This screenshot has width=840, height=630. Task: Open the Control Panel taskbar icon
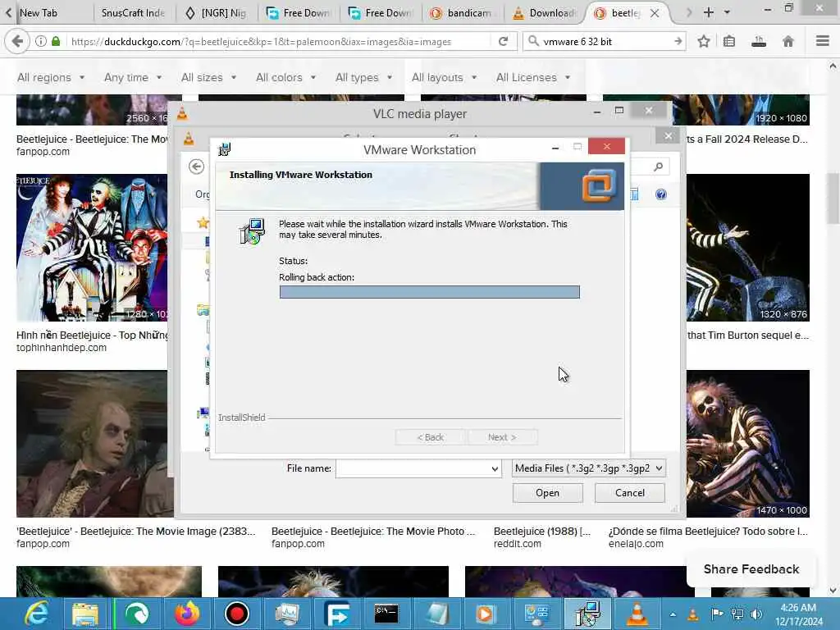536,614
